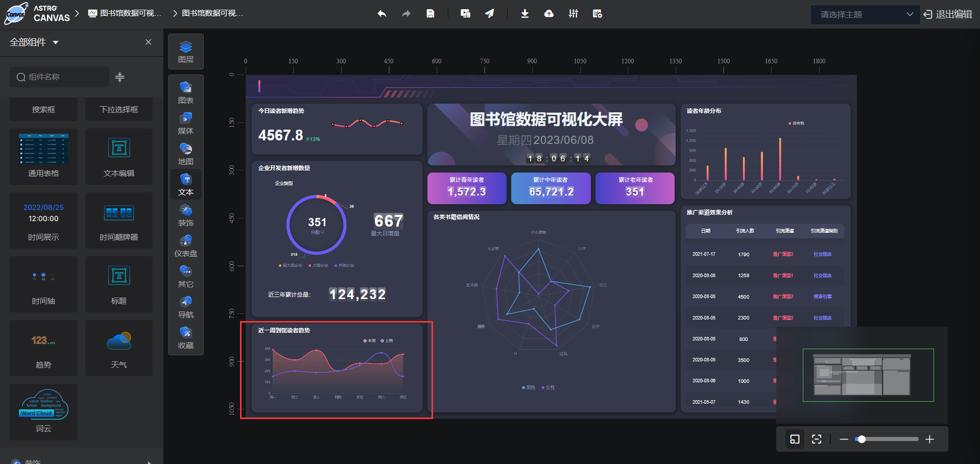
Task: Click the redo arrow icon
Action: 406,14
